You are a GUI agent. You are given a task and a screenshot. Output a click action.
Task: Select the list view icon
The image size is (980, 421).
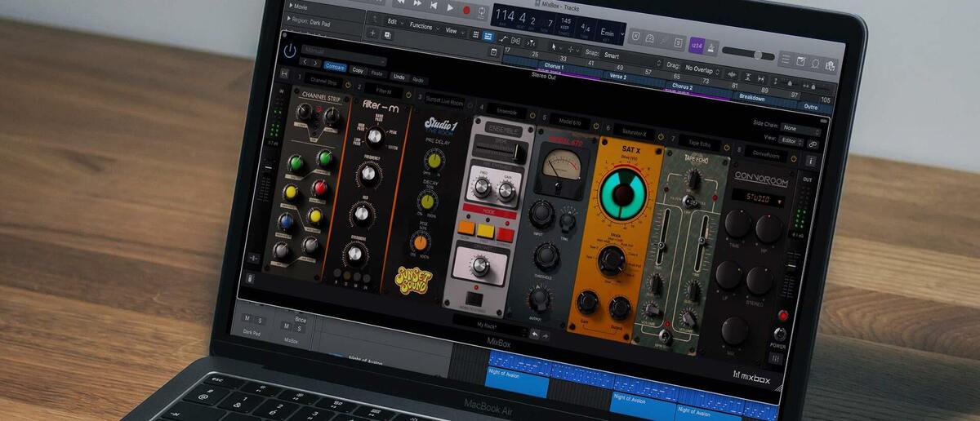[488, 36]
